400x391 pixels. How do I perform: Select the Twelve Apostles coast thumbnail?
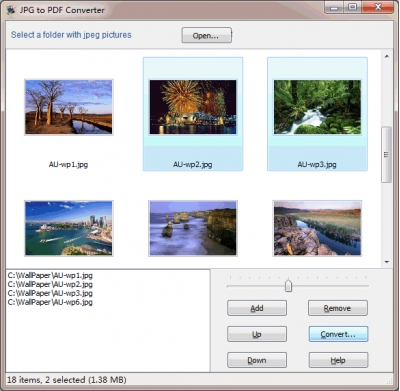coord(193,228)
